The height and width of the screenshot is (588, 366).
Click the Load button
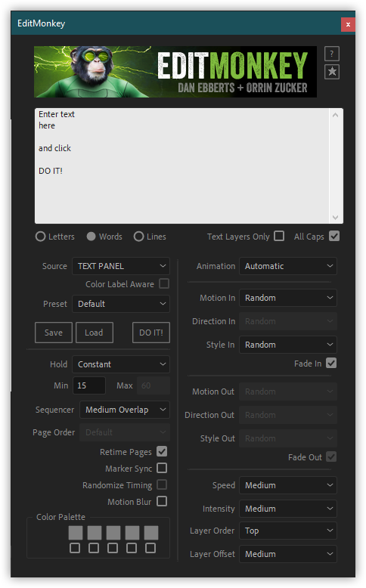95,333
